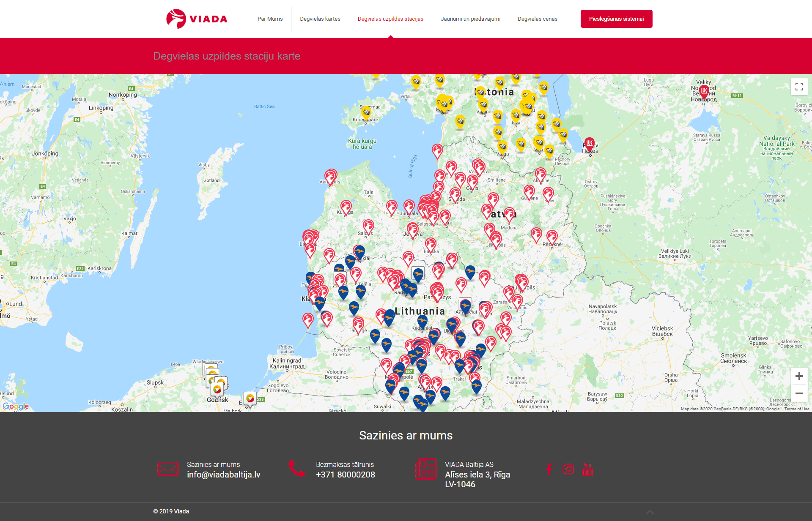Select the red marker at Saldus
The width and height of the screenshot is (812, 521).
coord(368,227)
